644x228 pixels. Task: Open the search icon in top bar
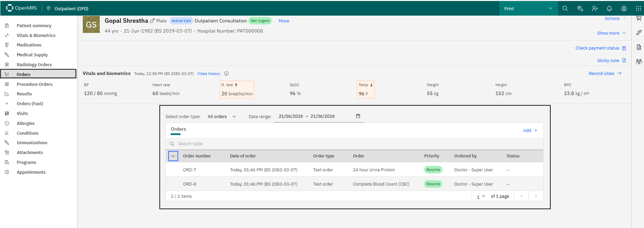point(565,8)
